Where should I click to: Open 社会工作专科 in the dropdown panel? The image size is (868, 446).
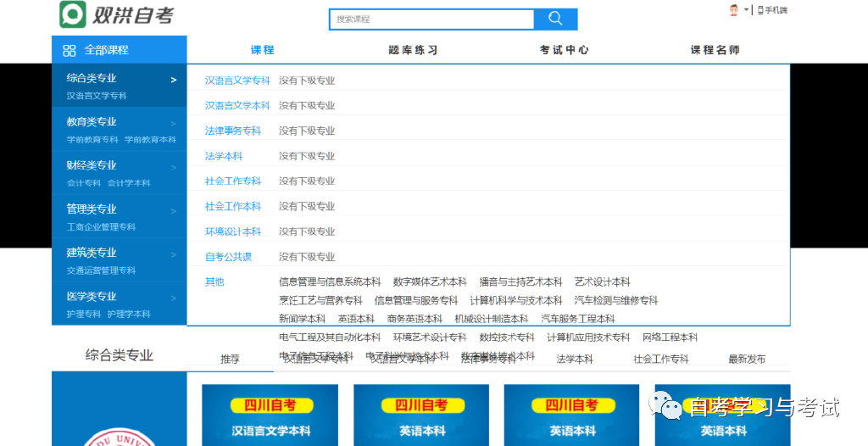click(233, 181)
